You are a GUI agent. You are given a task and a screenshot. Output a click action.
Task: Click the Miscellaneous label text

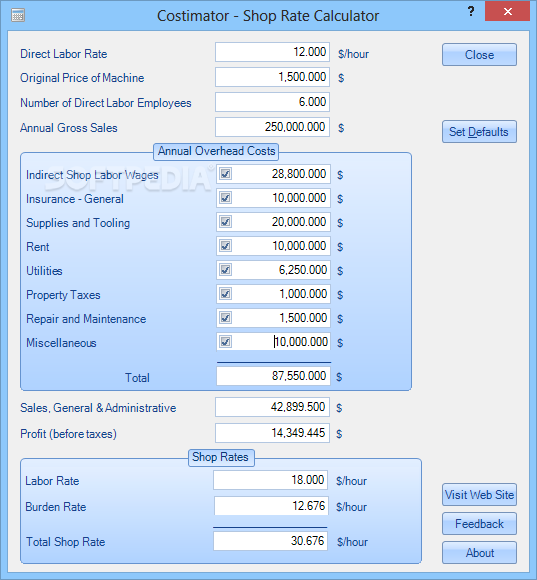coord(61,343)
